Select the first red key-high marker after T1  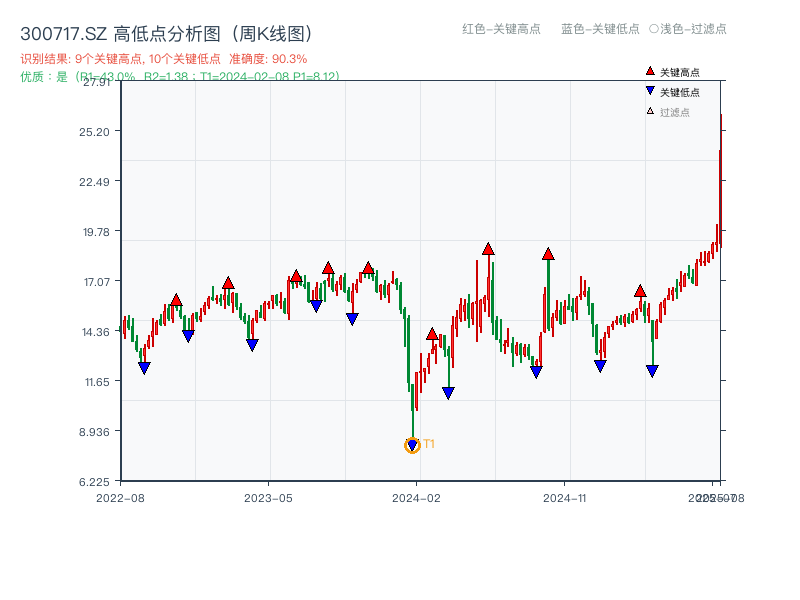[432, 334]
